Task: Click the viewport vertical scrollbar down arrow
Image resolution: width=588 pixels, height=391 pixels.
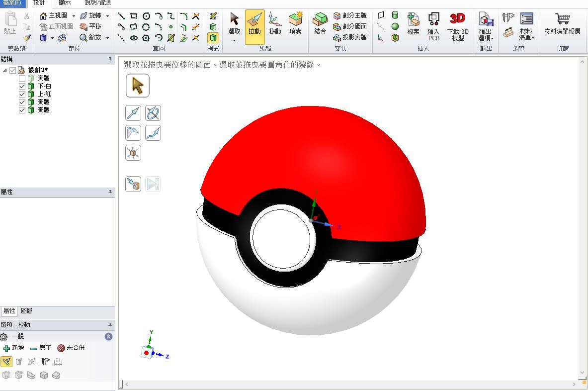Action: (x=582, y=373)
